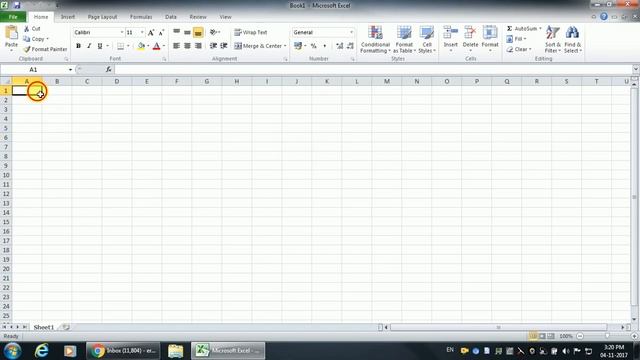Screen dimensions: 640x360
Task: Click the Excel Help question mark
Action: pos(604,17)
